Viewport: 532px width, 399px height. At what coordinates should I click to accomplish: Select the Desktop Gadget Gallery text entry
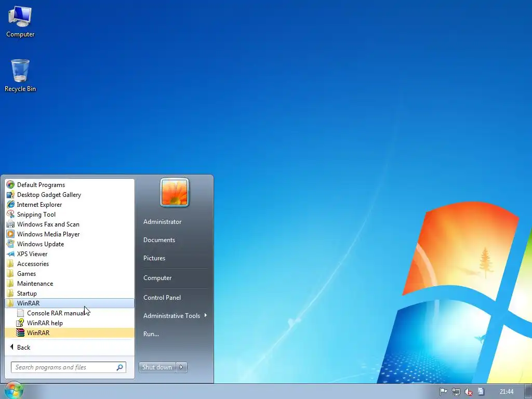[x=49, y=195]
